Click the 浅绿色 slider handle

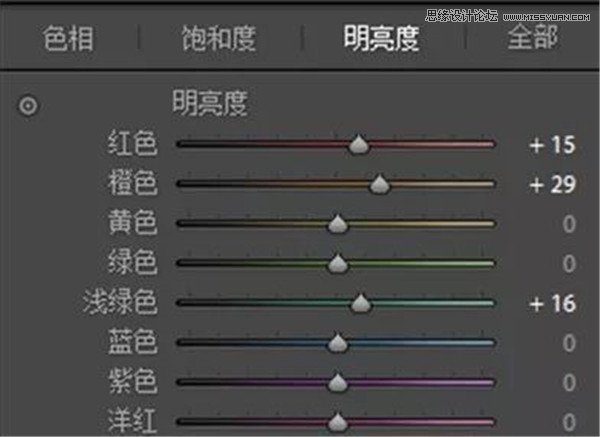(361, 303)
